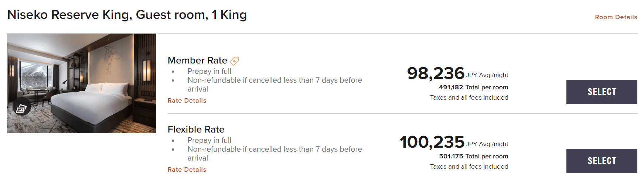Select the Member Rate room
The width and height of the screenshot is (644, 182).
tap(601, 92)
